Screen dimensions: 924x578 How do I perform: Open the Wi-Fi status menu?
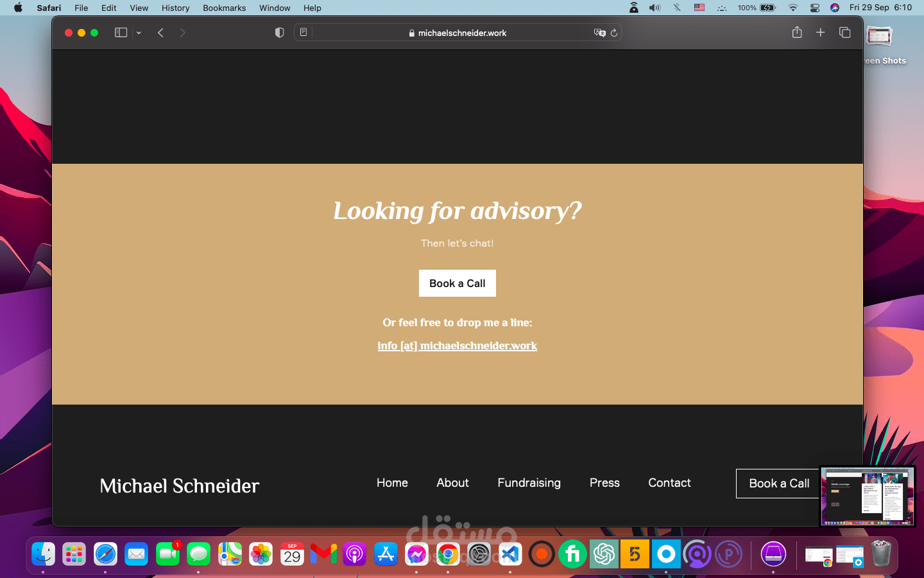[x=793, y=8]
